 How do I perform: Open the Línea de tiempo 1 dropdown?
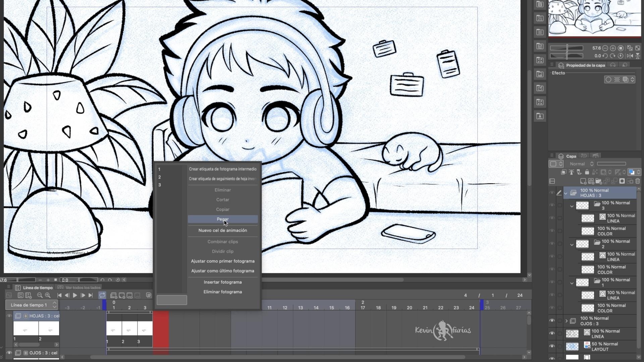tap(32, 305)
